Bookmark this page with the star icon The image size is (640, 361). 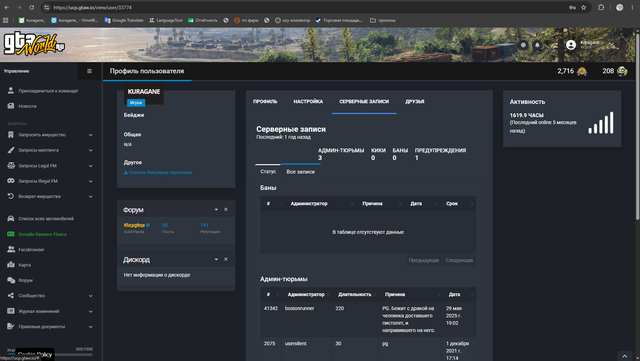[x=584, y=7]
